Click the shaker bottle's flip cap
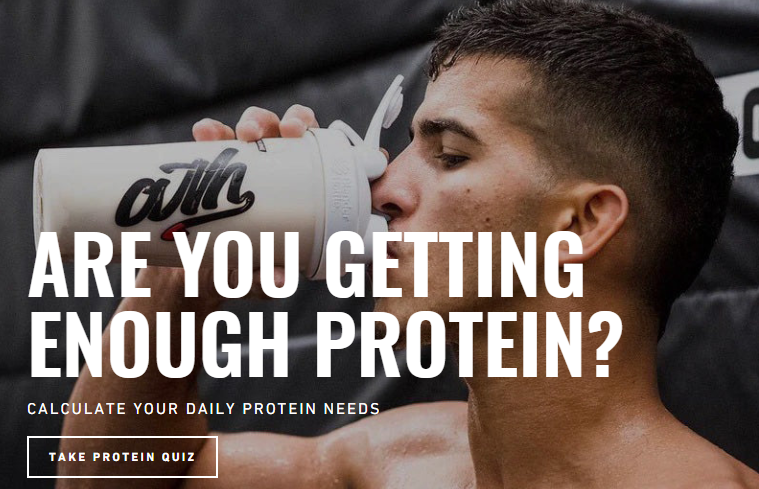Image resolution: width=759 pixels, height=489 pixels. tap(390, 104)
